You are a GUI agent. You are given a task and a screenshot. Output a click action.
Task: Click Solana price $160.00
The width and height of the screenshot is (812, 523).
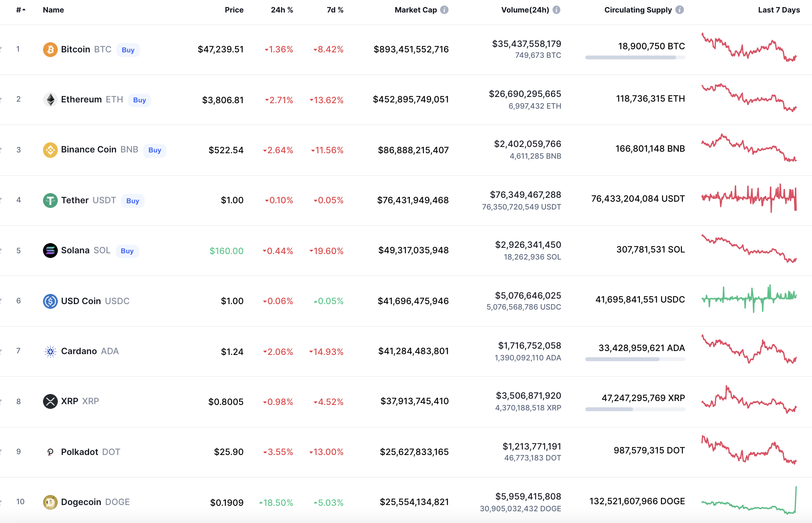226,251
